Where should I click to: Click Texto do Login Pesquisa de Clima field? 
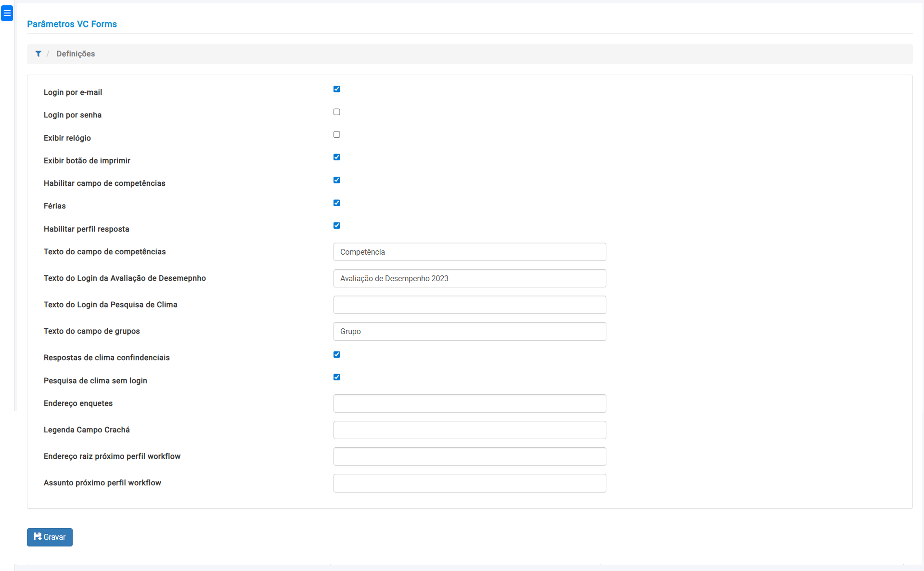click(469, 305)
